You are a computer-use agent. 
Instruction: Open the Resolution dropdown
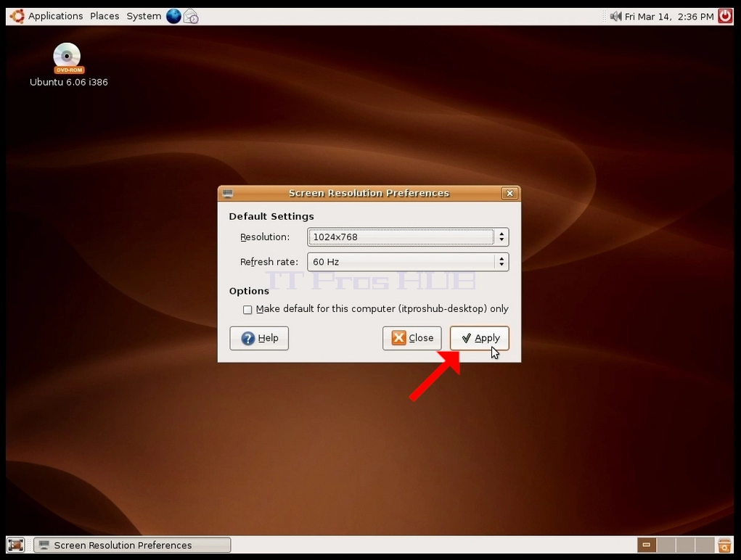(x=408, y=237)
